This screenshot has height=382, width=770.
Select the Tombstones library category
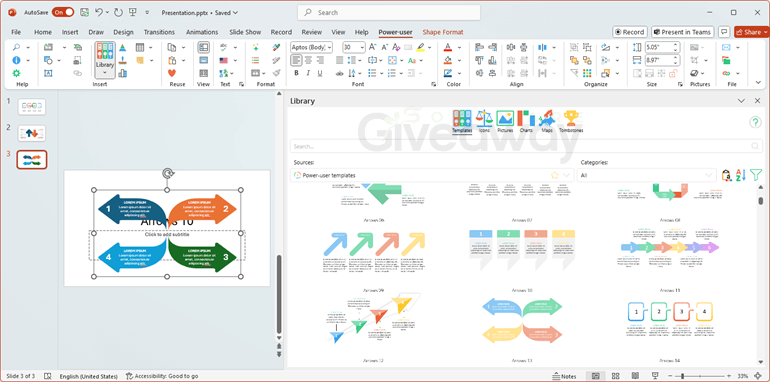[571, 122]
